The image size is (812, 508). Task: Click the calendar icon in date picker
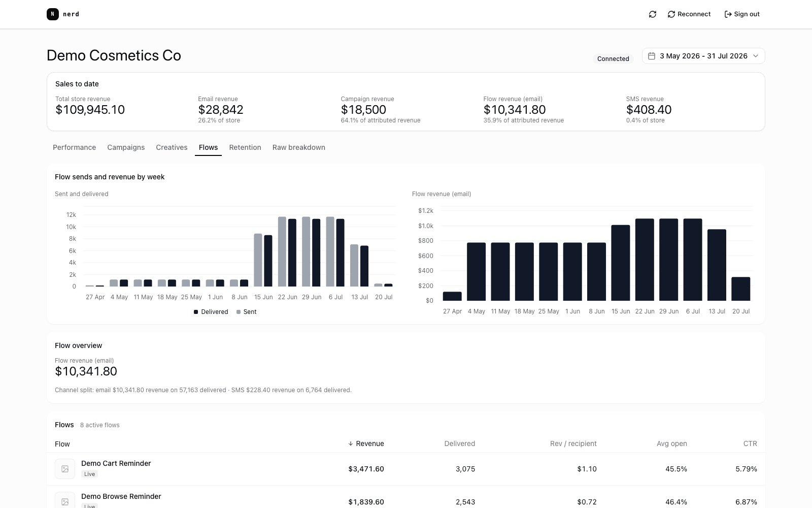[x=652, y=56]
